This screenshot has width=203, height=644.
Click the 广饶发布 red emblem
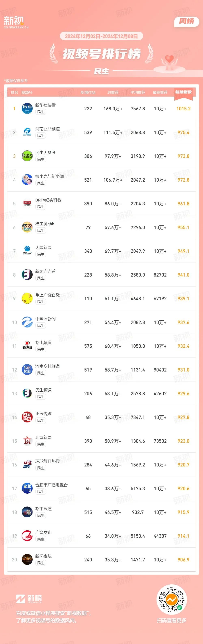[27, 536]
